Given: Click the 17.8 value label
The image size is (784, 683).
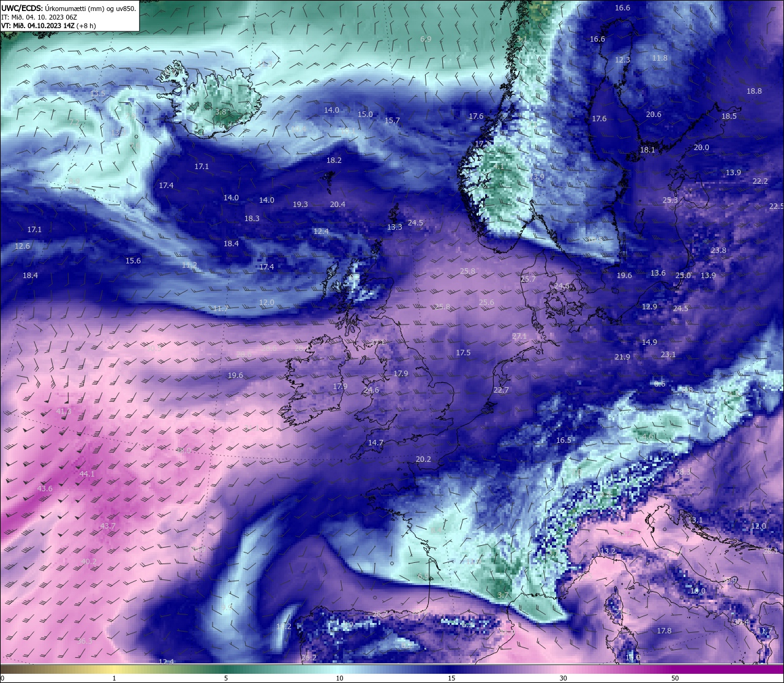Looking at the screenshot, I should coord(664,631).
